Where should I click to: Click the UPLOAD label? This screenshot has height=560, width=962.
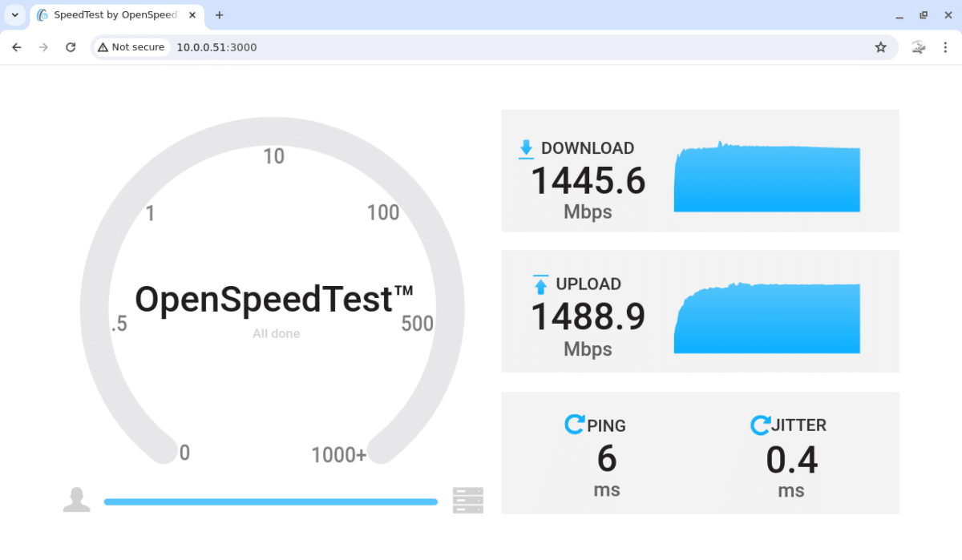[588, 284]
